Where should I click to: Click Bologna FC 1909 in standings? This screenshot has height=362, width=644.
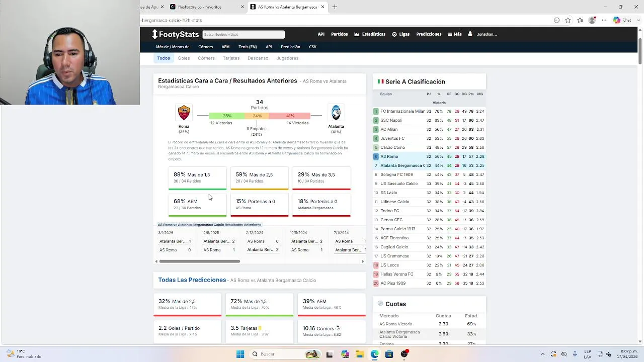[x=396, y=174]
